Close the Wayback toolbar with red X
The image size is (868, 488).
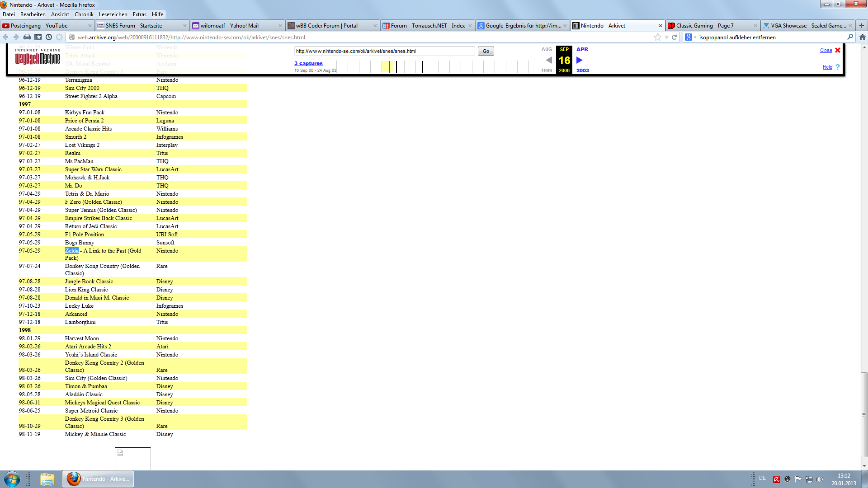click(x=838, y=50)
